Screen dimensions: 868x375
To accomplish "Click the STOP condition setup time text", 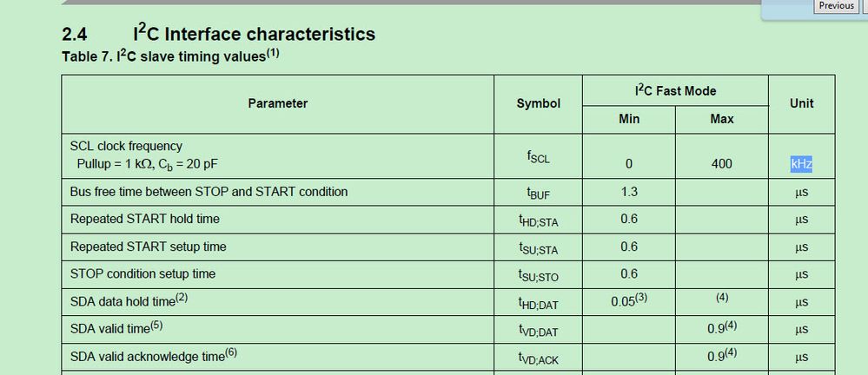I will tap(142, 274).
